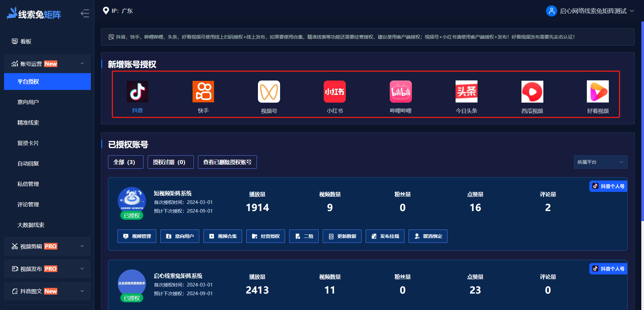This screenshot has height=310, width=644.
Task: Click 抖音个人号 tag on first account
Action: [608, 186]
